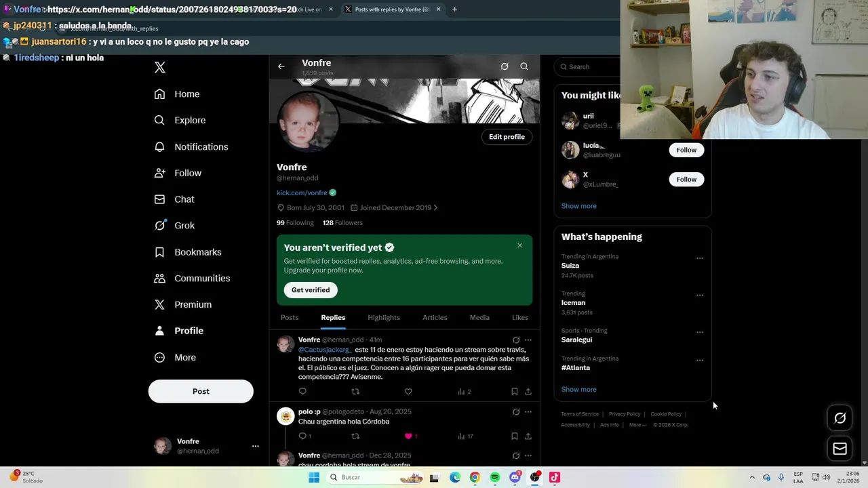Follow X @xLumbre_
Viewport: 868px width, 488px height.
(686, 179)
